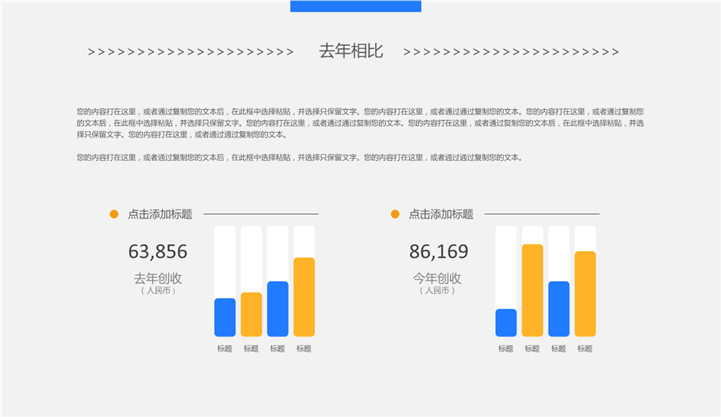
Task: Click the 去年创收 label
Action: [158, 278]
